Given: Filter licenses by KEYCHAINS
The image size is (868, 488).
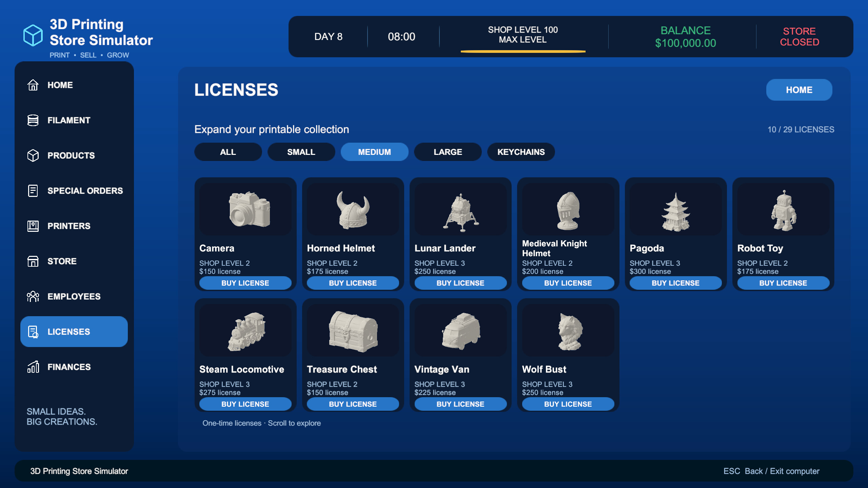Looking at the screenshot, I should tap(521, 152).
